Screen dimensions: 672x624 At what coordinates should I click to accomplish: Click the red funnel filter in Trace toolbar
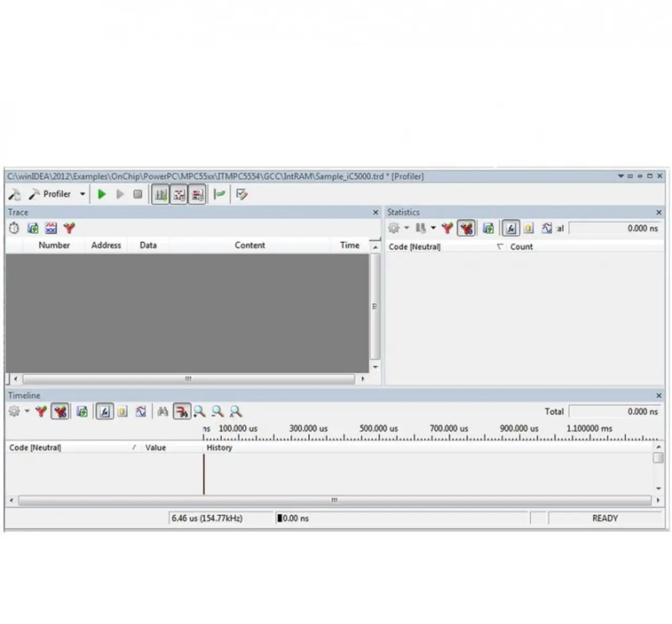coord(69,228)
